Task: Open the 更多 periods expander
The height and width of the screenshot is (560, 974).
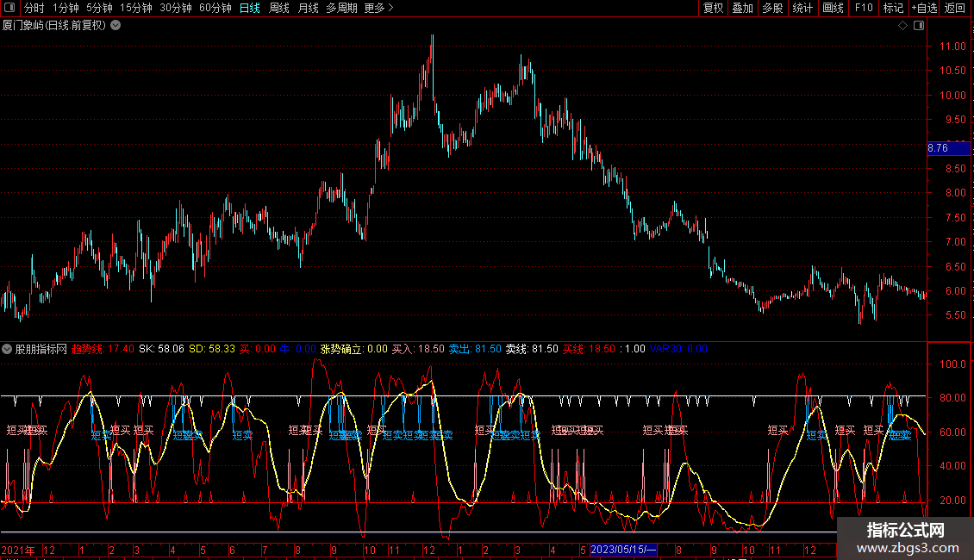Action: [378, 8]
